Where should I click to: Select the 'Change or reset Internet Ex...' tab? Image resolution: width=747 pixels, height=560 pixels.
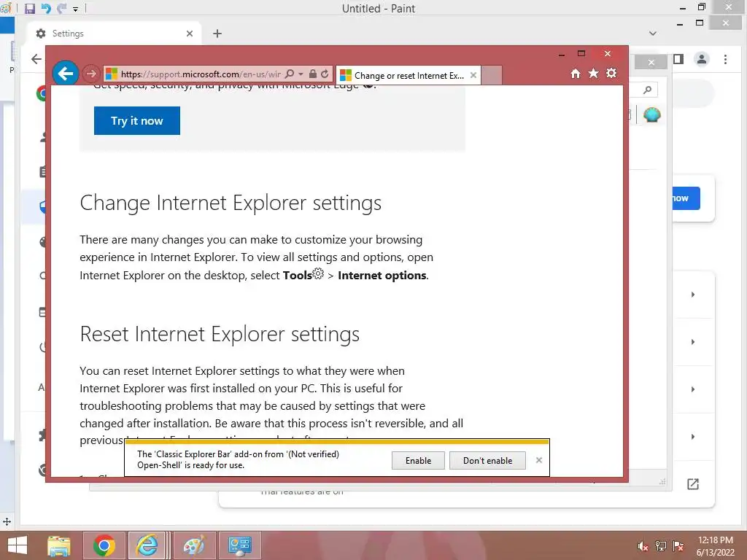pyautogui.click(x=409, y=75)
